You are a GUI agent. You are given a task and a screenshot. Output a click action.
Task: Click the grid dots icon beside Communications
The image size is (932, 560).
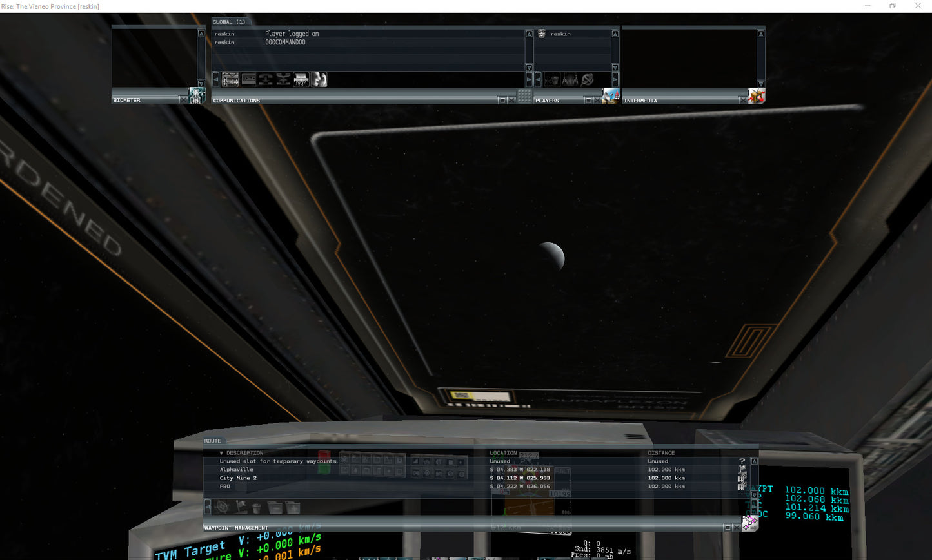[x=524, y=96]
